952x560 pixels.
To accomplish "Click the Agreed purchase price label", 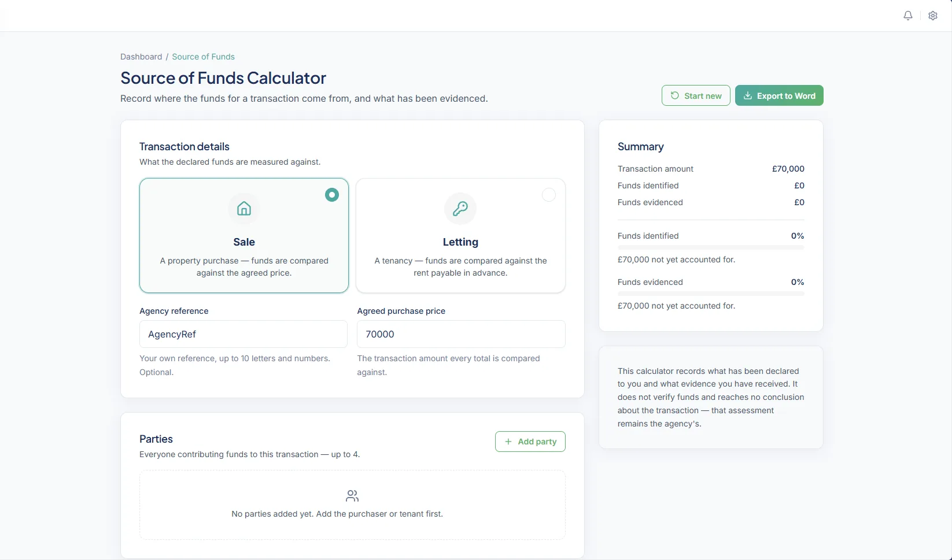I will pos(401,311).
